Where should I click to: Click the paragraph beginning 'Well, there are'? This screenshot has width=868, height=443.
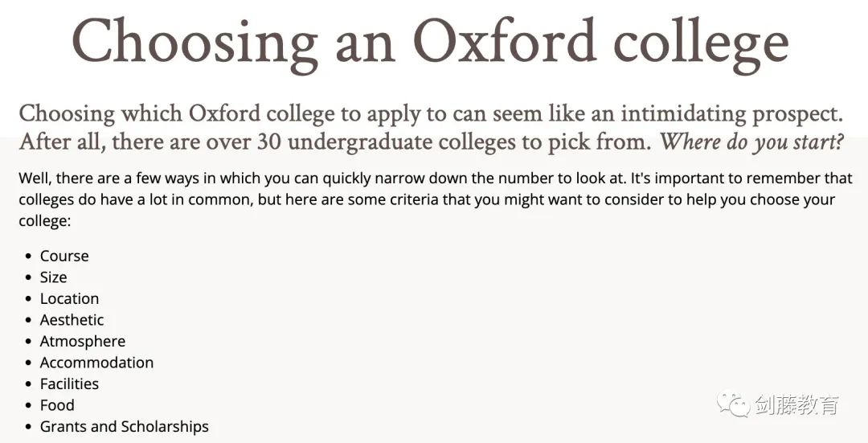click(435, 199)
